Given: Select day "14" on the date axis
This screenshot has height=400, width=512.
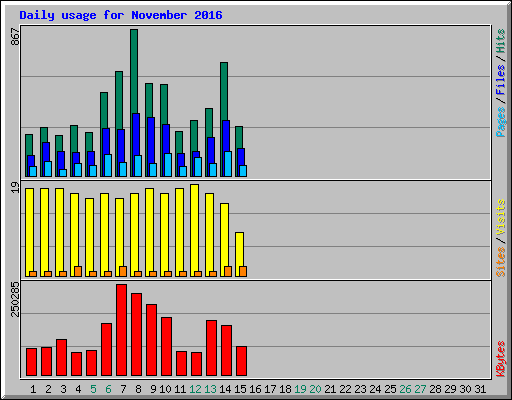Looking at the screenshot, I should pyautogui.click(x=225, y=389).
